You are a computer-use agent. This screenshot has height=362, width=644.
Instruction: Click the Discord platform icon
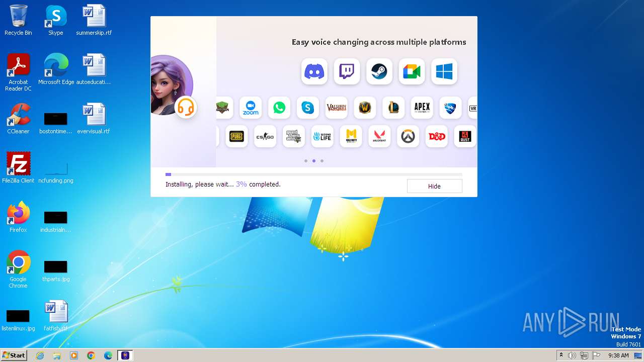tap(314, 71)
